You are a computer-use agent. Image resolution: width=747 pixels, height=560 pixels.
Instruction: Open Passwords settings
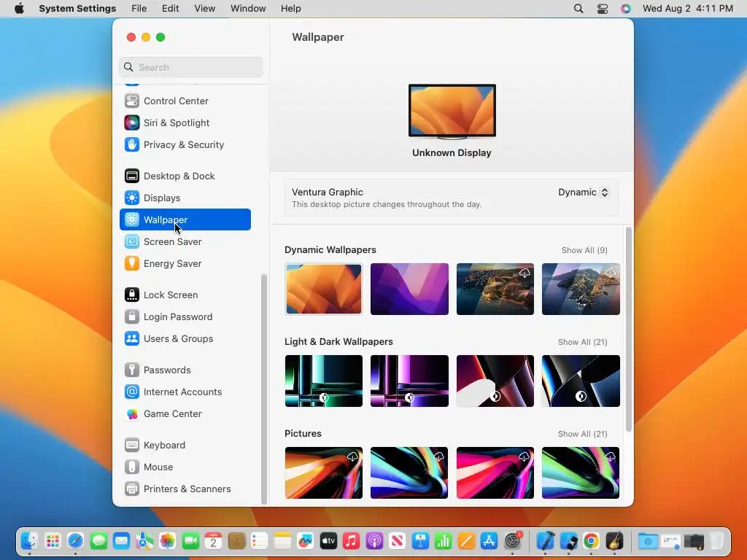click(x=185, y=370)
